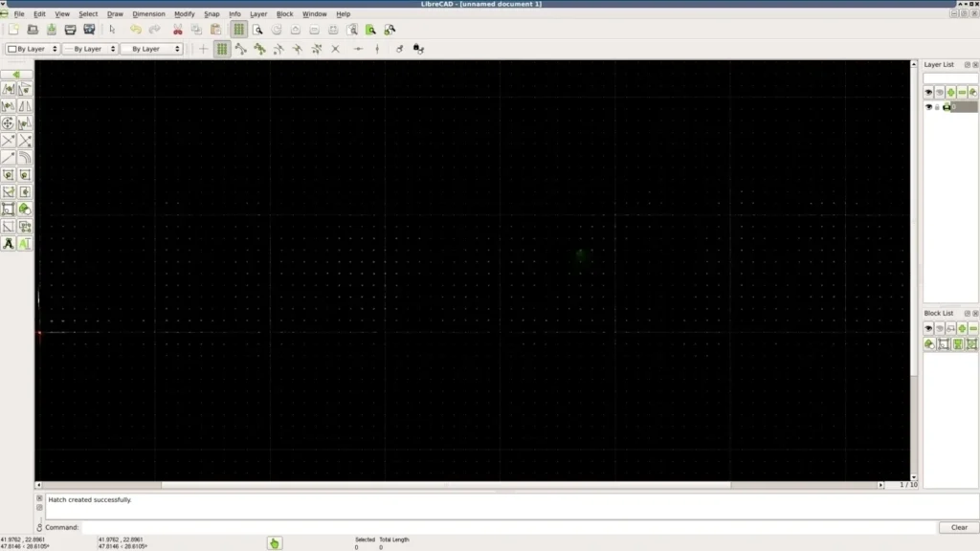
Task: Click the green hand icon in status bar
Action: click(x=274, y=543)
